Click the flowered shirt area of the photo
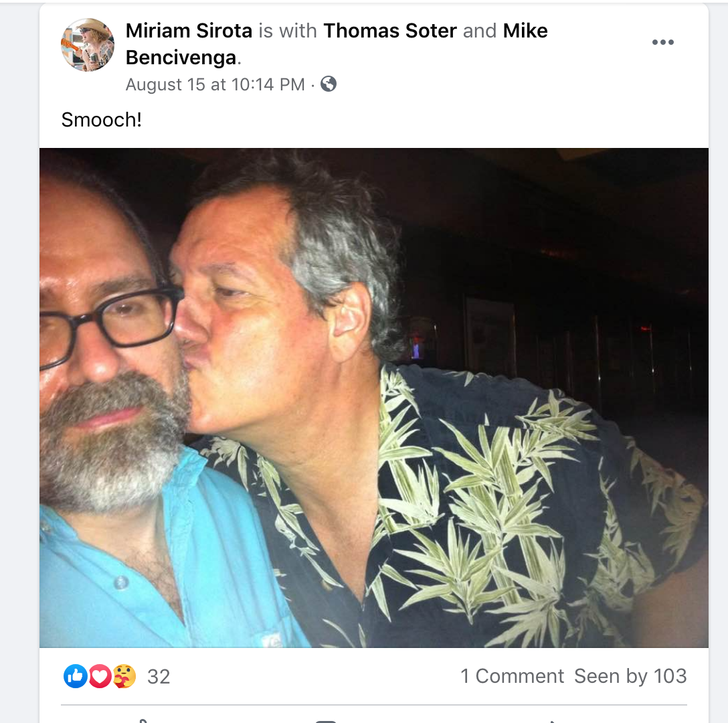The height and width of the screenshot is (723, 728). point(488,511)
